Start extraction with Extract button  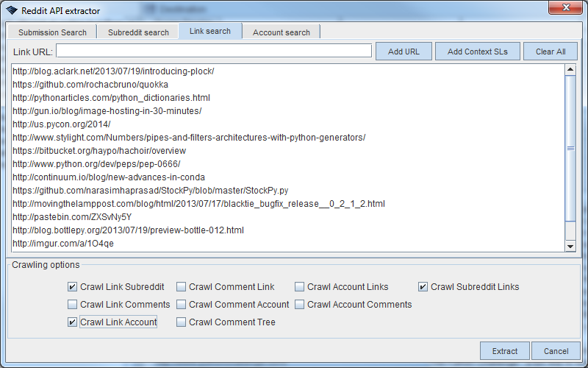[504, 351]
